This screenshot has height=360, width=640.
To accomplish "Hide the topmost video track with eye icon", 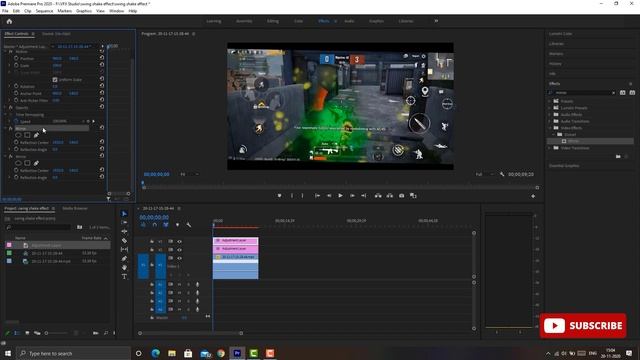I will pyautogui.click(x=179, y=241).
